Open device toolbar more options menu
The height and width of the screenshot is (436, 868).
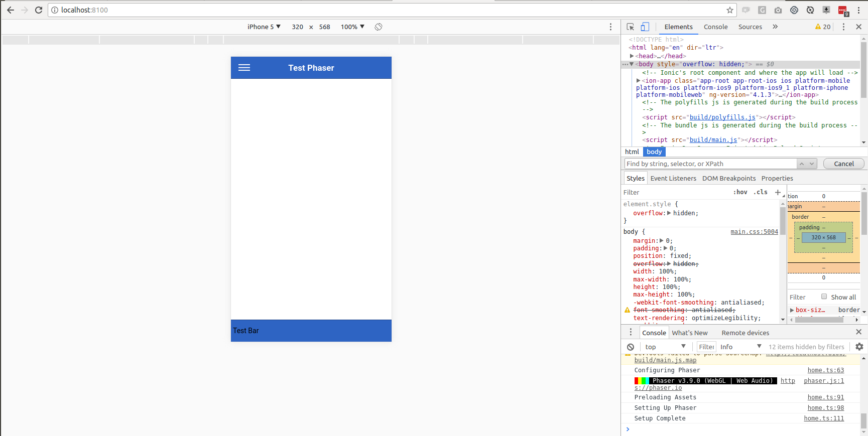click(610, 27)
